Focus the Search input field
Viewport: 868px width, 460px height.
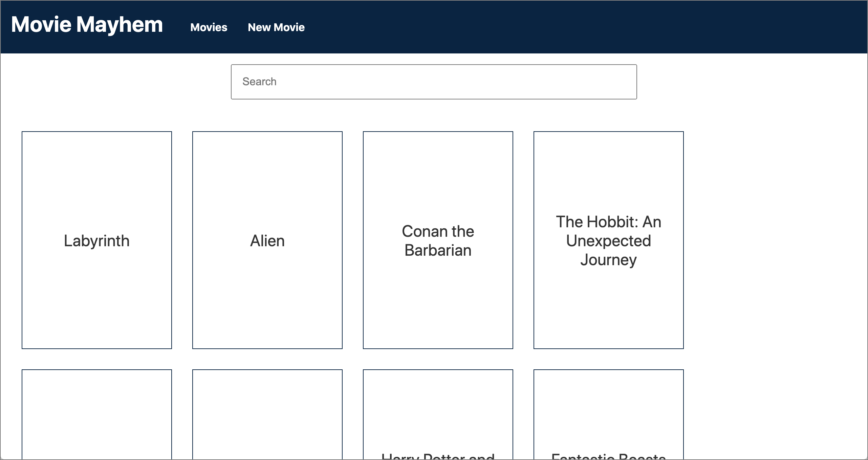(434, 82)
